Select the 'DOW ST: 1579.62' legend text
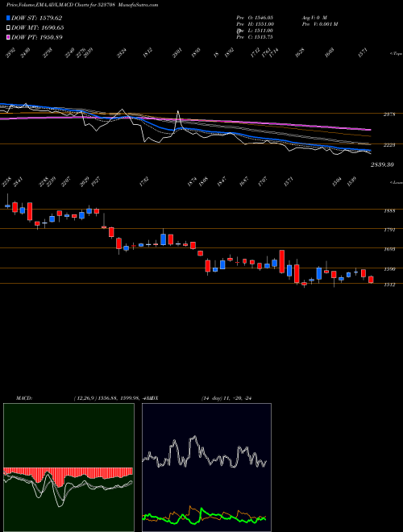Viewport: 403px width, 532px height. tap(36, 18)
